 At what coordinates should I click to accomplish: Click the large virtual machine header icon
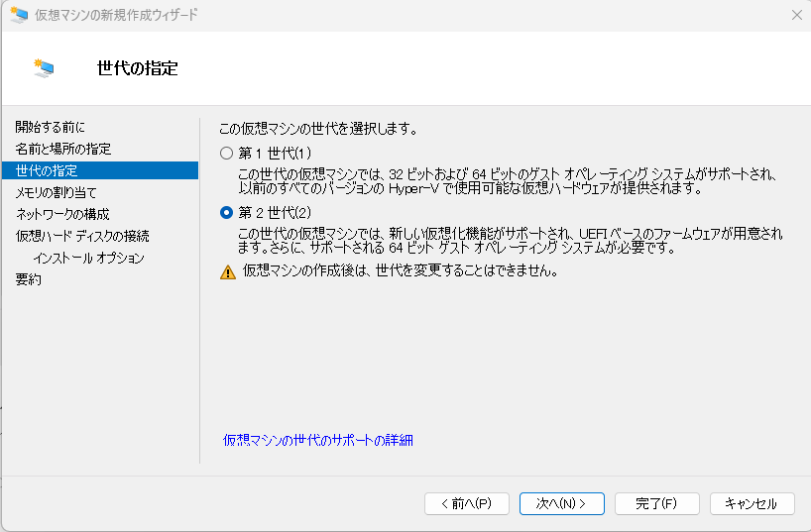pos(44,68)
